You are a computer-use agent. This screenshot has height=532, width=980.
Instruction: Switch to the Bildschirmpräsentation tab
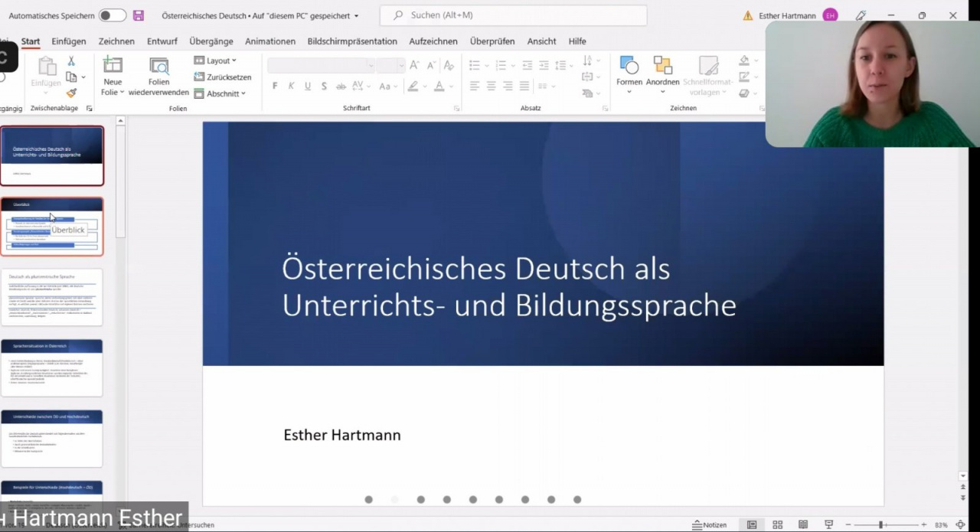point(351,41)
